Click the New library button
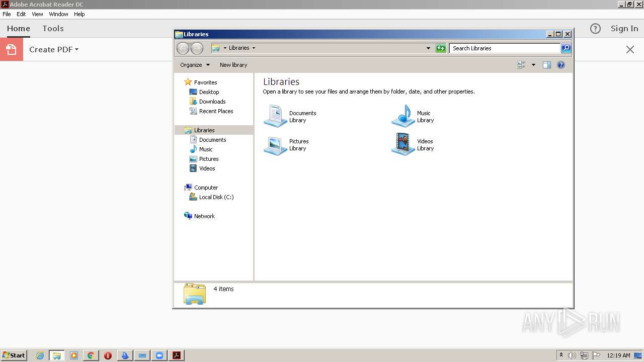The height and width of the screenshot is (362, 644). 233,65
